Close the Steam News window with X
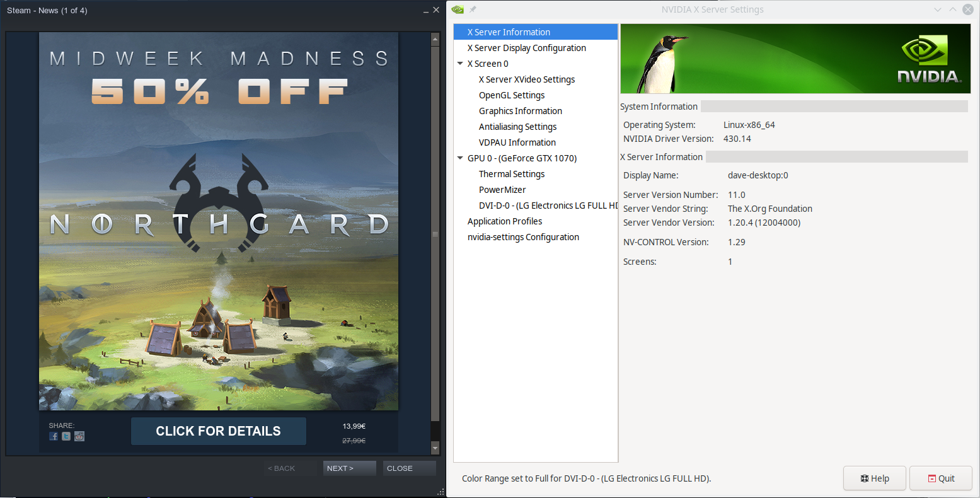This screenshot has width=980, height=498. pos(436,10)
